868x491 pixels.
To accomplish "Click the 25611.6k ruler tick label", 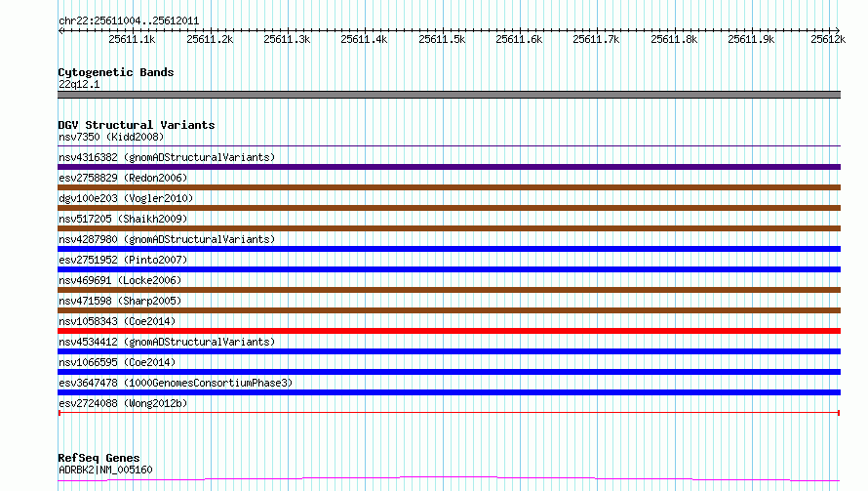I will 519,39.
